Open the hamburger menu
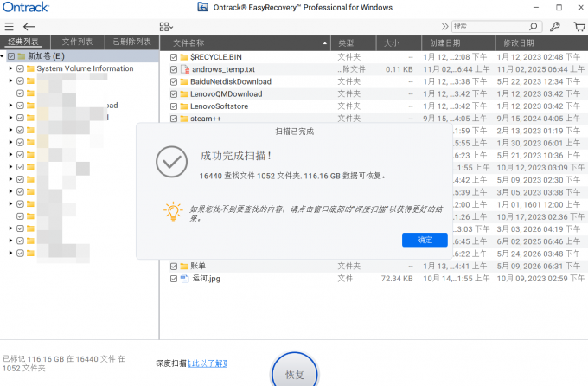The width and height of the screenshot is (588, 386). tap(9, 26)
